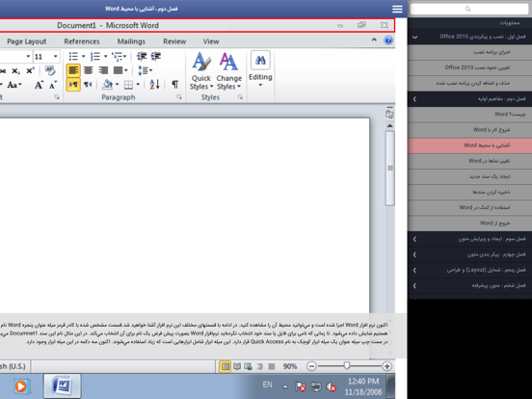Open media player icon in taskbar
The image size is (532, 399).
coord(21,386)
